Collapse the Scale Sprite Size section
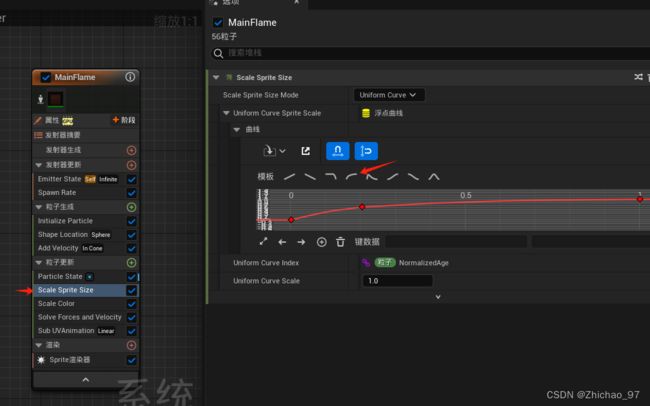 216,77
